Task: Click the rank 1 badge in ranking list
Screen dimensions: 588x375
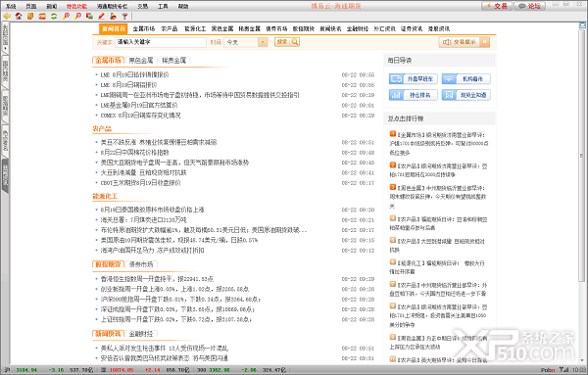Action: [393, 134]
